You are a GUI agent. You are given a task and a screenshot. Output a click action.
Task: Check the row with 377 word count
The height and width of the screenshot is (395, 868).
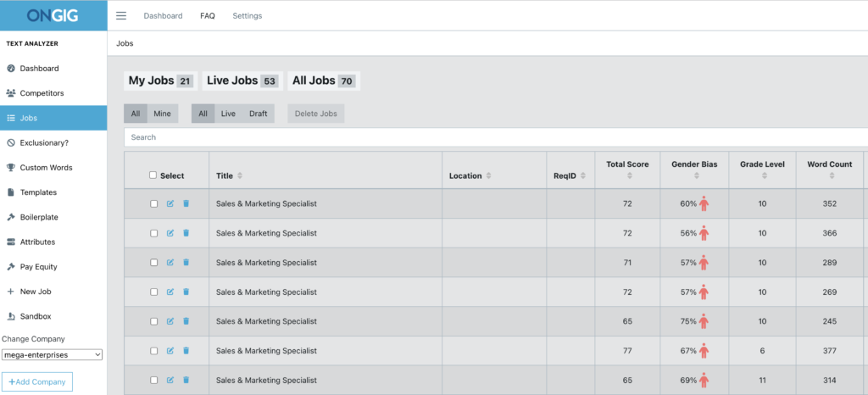click(x=154, y=350)
